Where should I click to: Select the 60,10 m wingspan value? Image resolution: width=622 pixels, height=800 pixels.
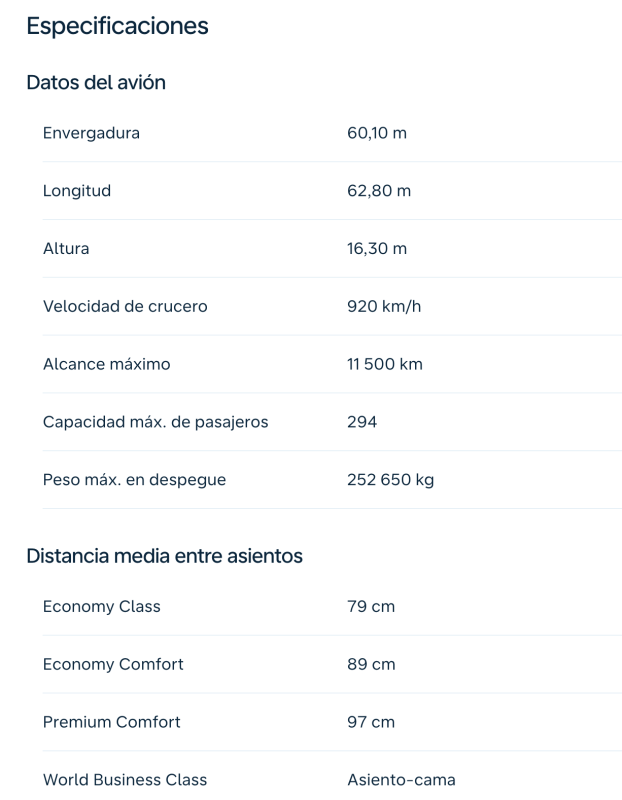(377, 133)
